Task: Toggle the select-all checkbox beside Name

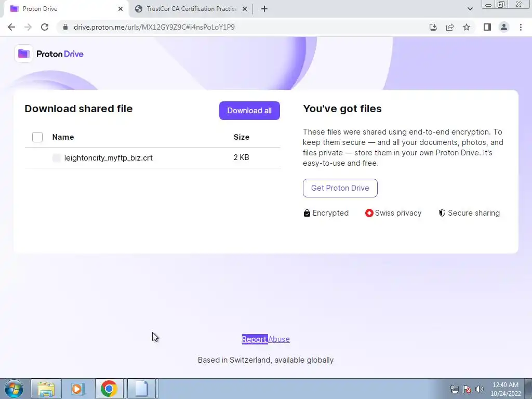Action: tap(37, 137)
